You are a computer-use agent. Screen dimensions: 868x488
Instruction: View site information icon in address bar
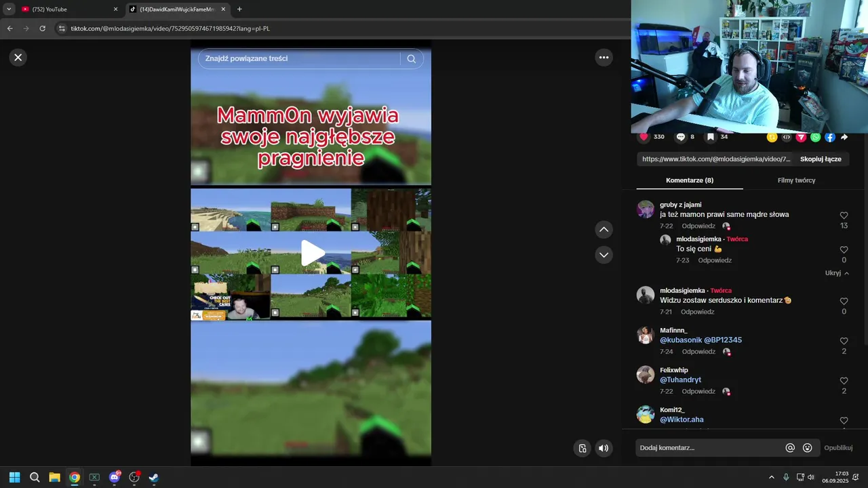tap(62, 28)
